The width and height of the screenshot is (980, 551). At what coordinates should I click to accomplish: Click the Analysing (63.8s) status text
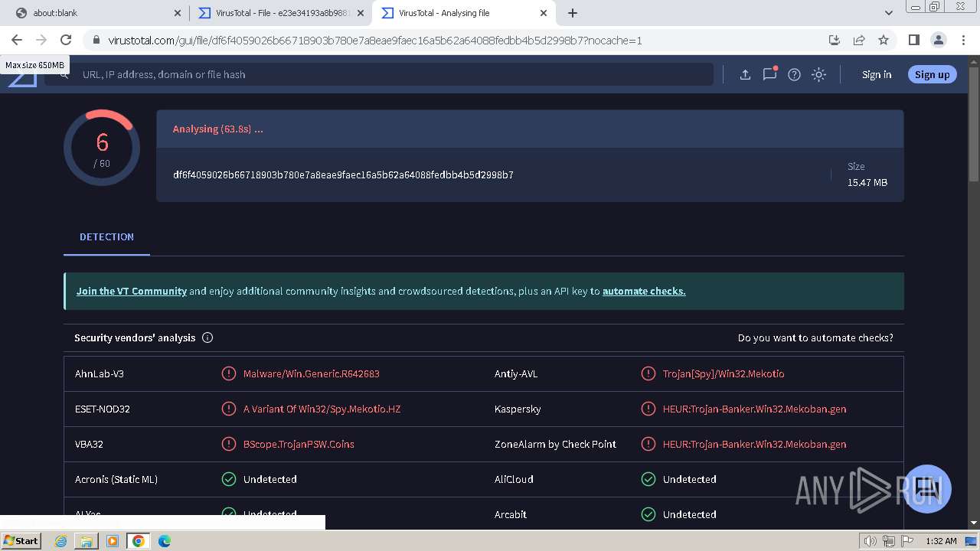click(217, 129)
